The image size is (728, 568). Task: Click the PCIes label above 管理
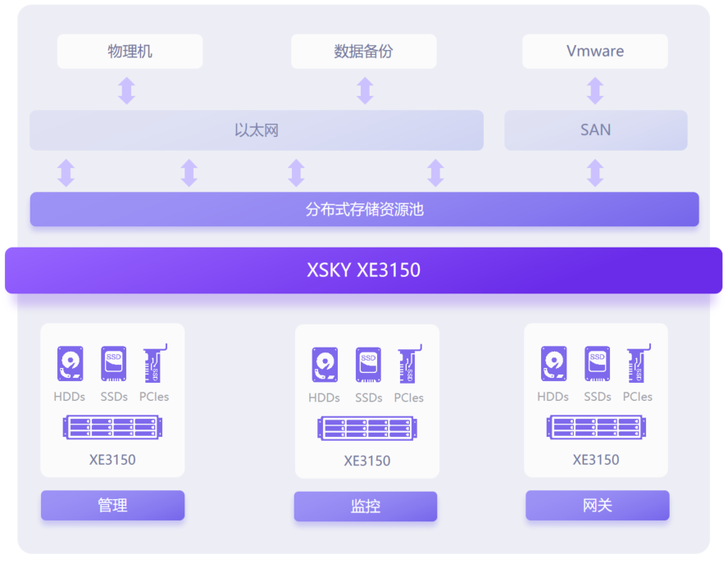(154, 397)
